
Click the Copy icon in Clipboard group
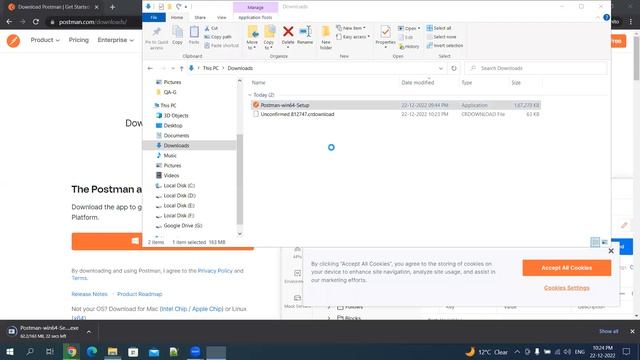pyautogui.click(x=177, y=32)
